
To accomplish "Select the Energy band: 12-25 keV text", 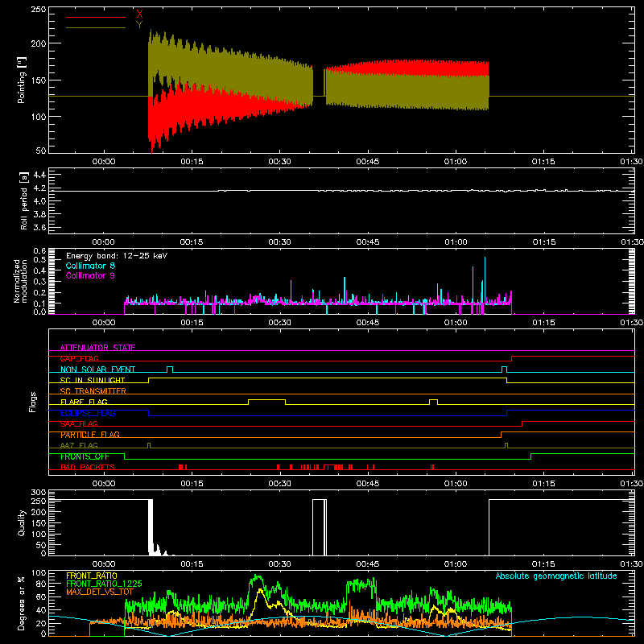I will (x=117, y=256).
